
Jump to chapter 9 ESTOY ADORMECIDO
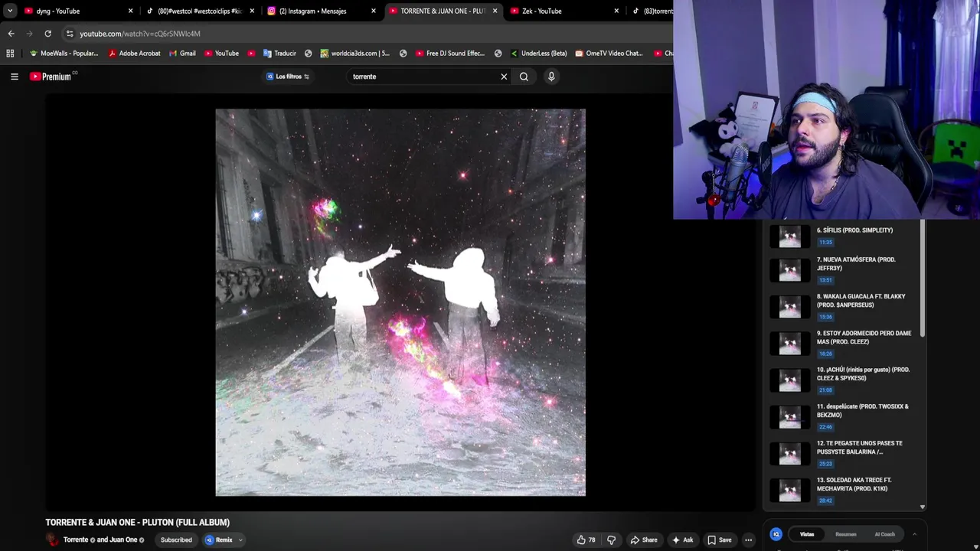[845, 343]
